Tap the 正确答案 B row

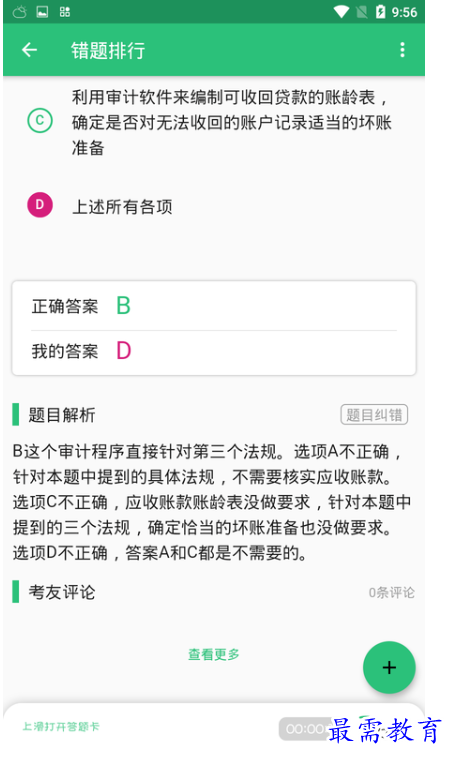(x=214, y=306)
